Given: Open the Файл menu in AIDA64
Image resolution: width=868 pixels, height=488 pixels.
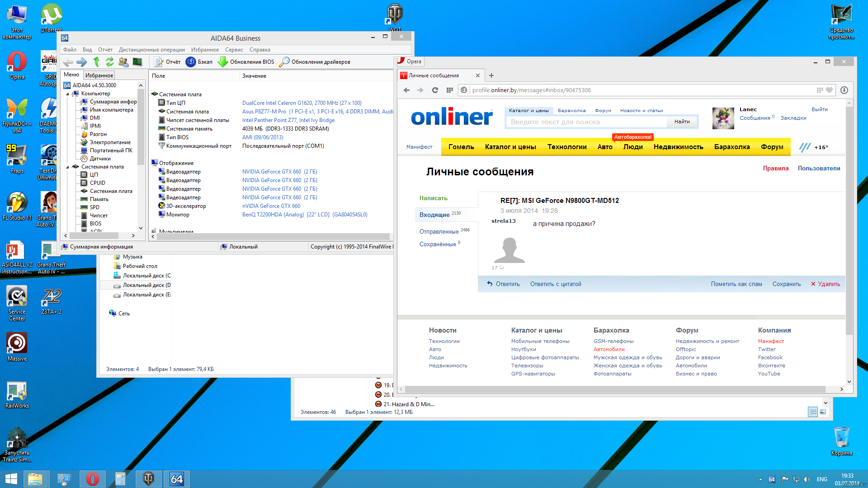Looking at the screenshot, I should [x=70, y=50].
